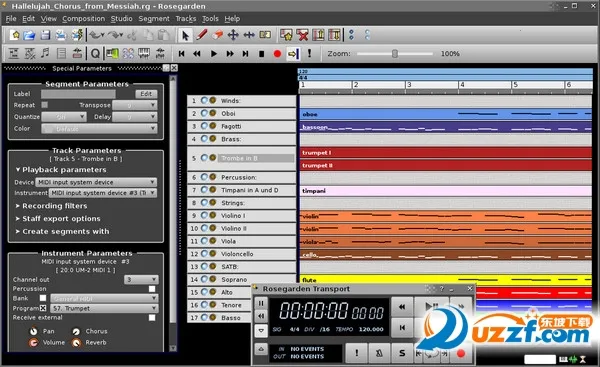Toggle the metronome button in Transport
Viewport: 600px width, 367px height.
tap(379, 353)
